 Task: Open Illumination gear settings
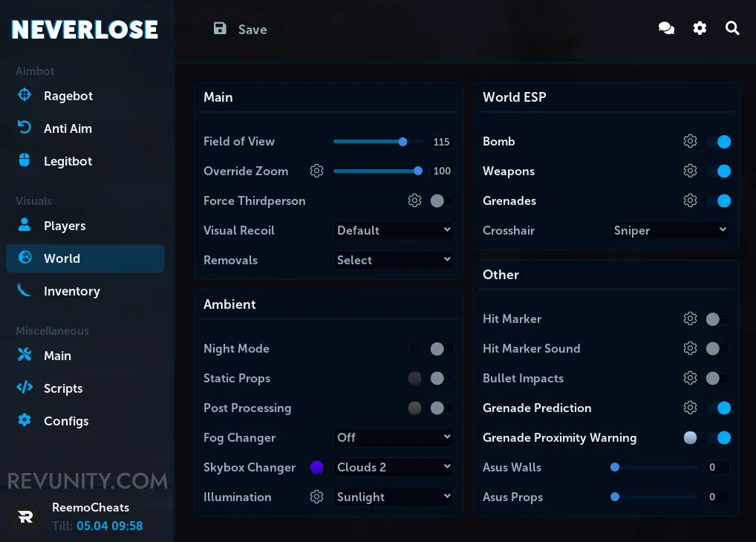[317, 497]
